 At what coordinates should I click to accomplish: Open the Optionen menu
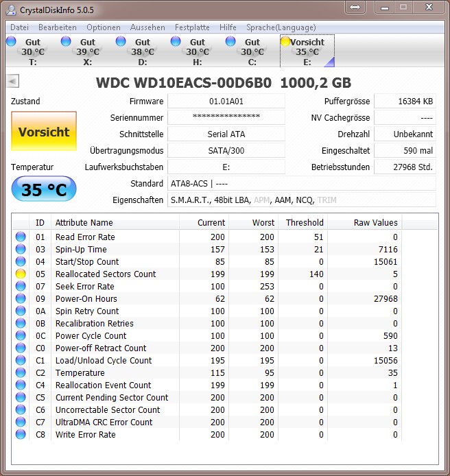point(103,27)
